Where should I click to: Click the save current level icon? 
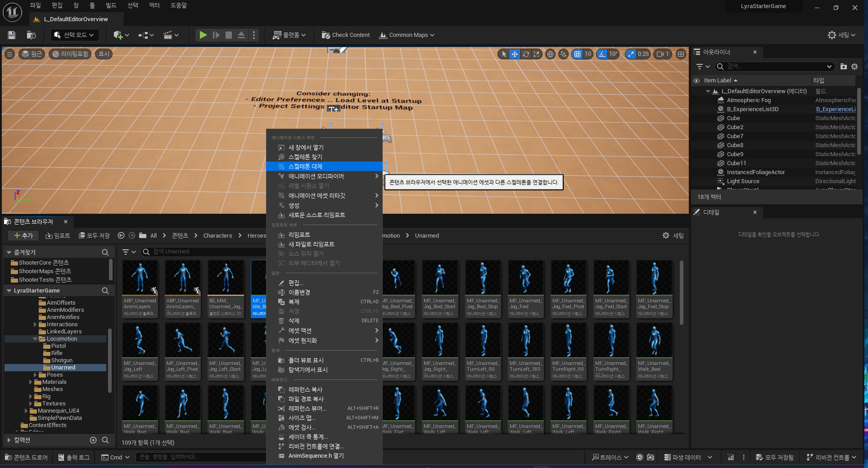[12, 35]
